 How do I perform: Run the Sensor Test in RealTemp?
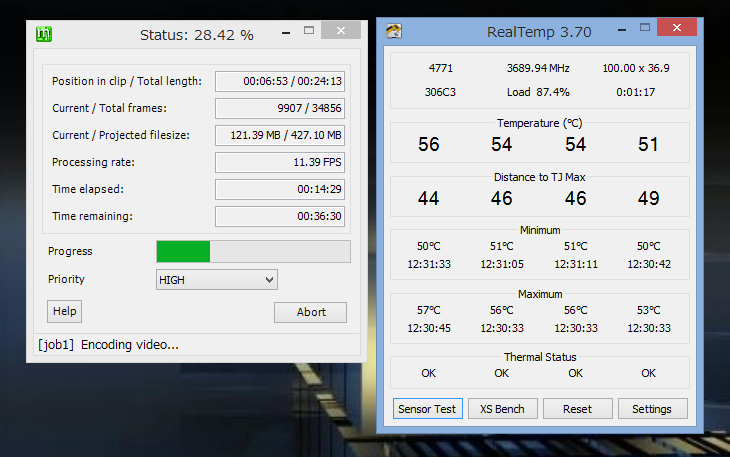point(427,409)
